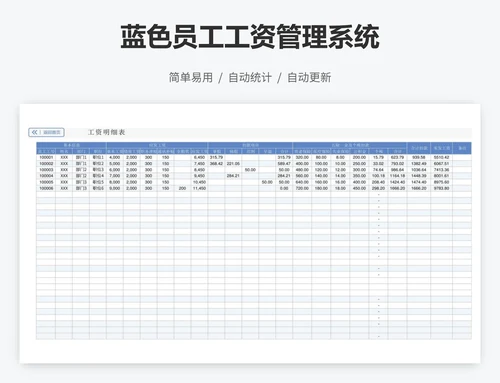Select gross pay cell 10,450
This screenshot has width=500, height=383.
[199, 182]
